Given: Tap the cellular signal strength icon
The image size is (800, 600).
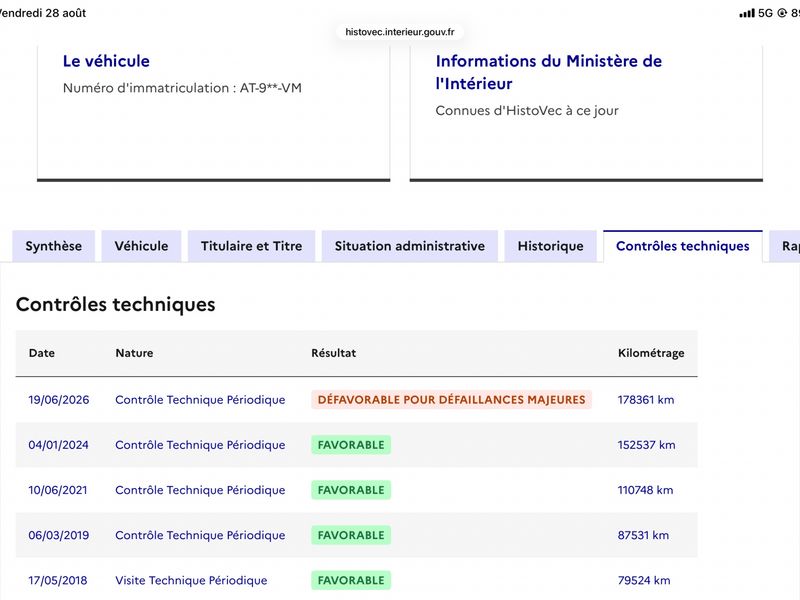Looking at the screenshot, I should coord(746,13).
